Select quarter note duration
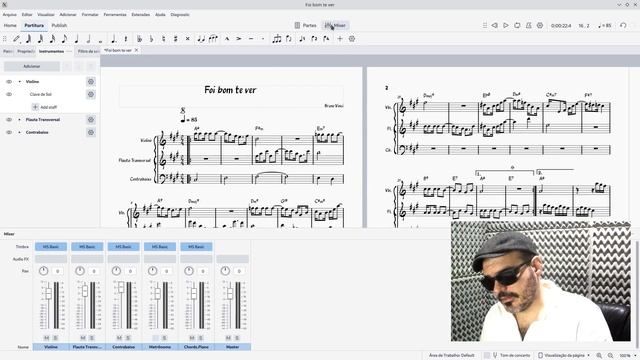The height and width of the screenshot is (360, 640). [x=76, y=39]
